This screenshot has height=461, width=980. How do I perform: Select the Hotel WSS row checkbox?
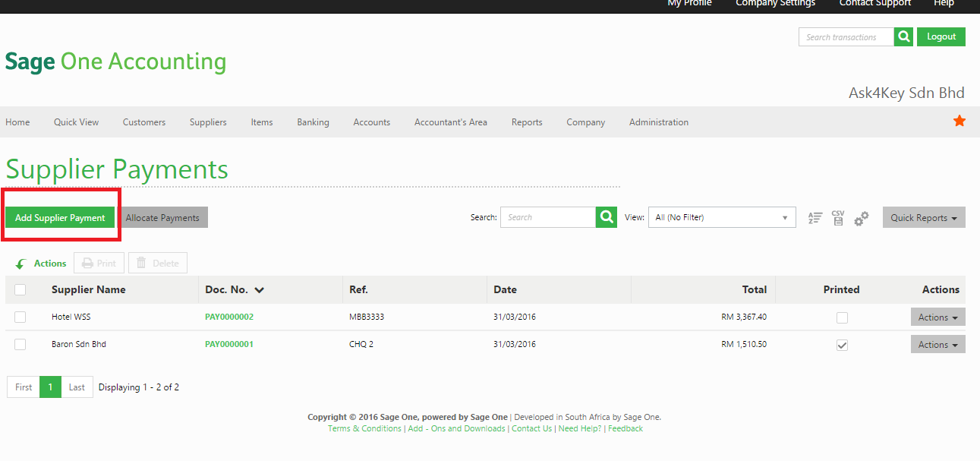pyautogui.click(x=20, y=317)
